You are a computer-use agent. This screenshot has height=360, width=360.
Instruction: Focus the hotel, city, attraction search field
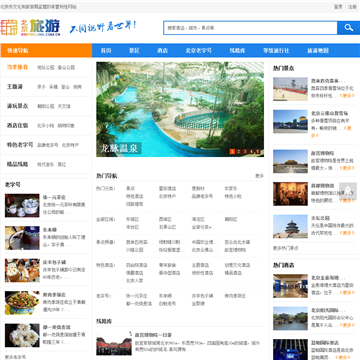pos(250,28)
